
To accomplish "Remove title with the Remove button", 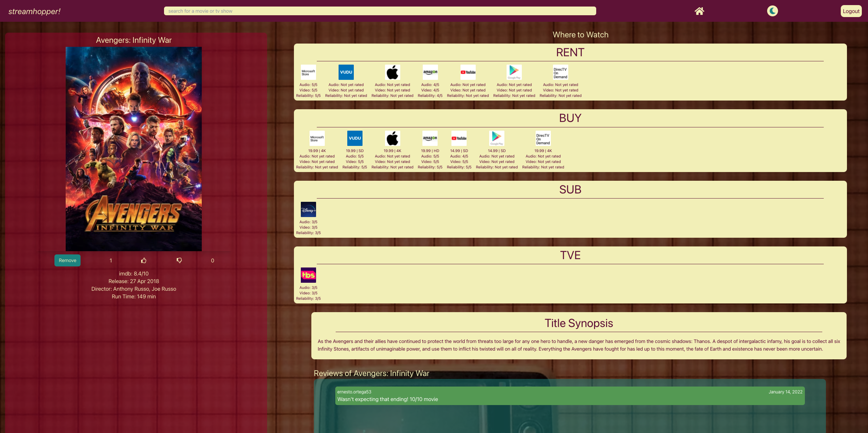I will tap(67, 260).
